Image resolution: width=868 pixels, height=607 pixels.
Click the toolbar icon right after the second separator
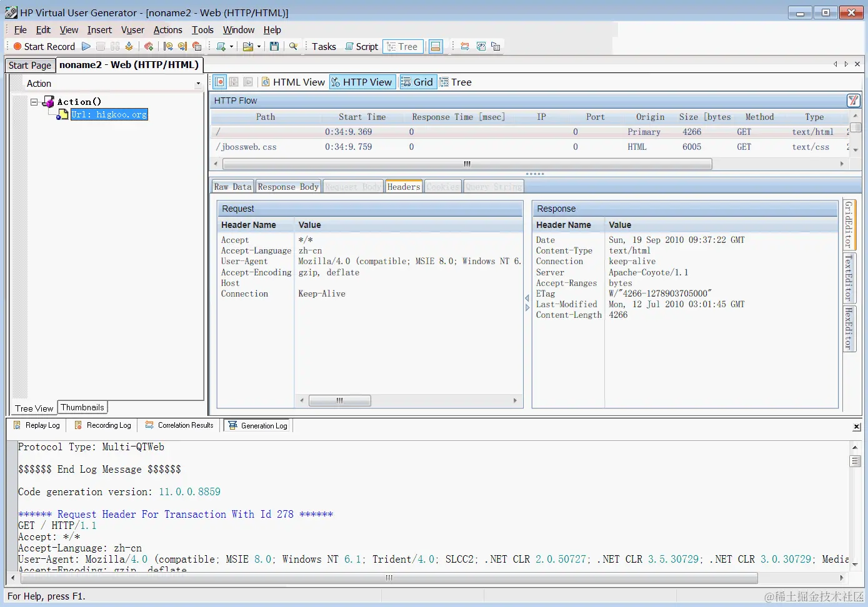(x=168, y=46)
